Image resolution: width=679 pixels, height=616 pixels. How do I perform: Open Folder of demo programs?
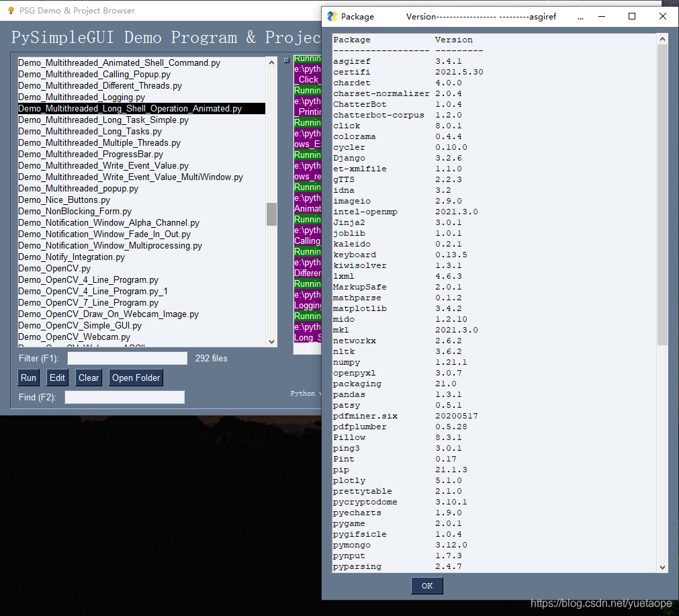point(136,378)
